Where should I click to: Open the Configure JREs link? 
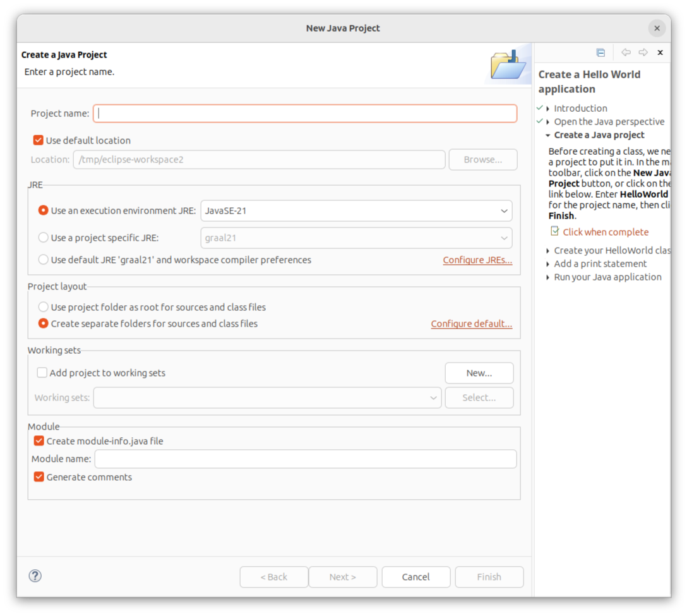[x=477, y=260]
